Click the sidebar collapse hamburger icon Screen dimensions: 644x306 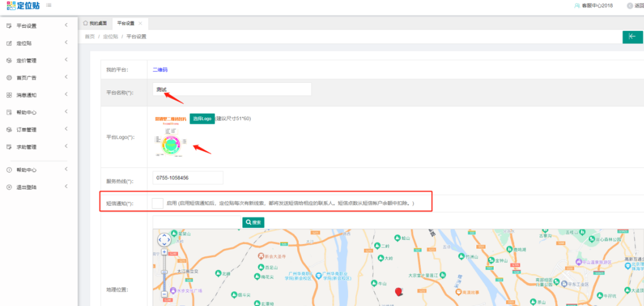pyautogui.click(x=48, y=5)
